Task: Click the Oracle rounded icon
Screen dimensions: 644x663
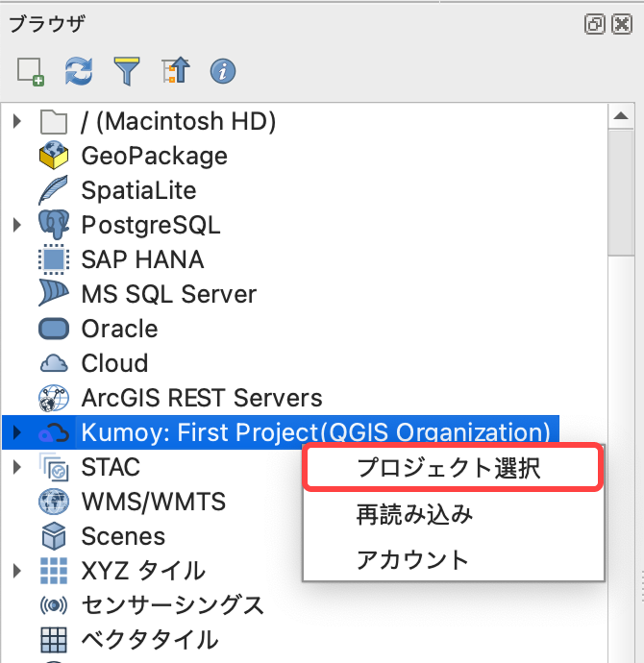Action: 53,329
